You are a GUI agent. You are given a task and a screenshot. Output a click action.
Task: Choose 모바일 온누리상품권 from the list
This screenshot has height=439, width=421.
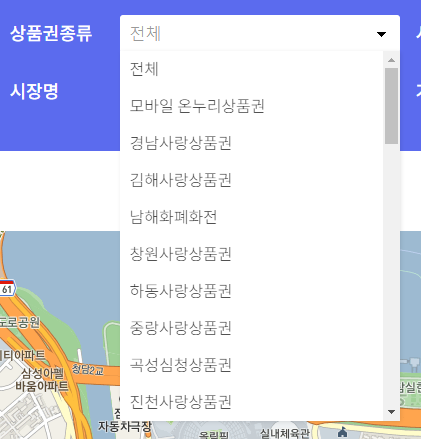(252, 106)
